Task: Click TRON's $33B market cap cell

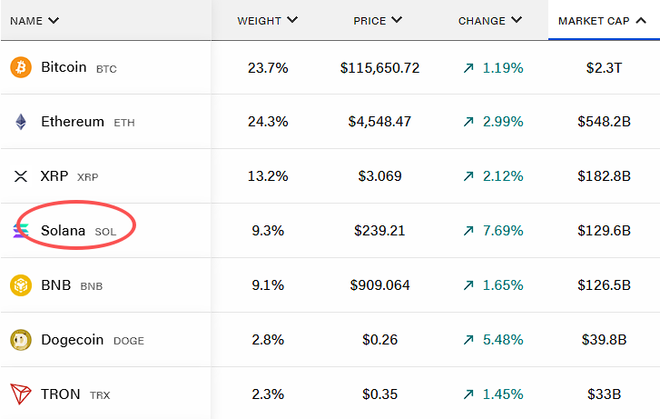Action: point(603,394)
